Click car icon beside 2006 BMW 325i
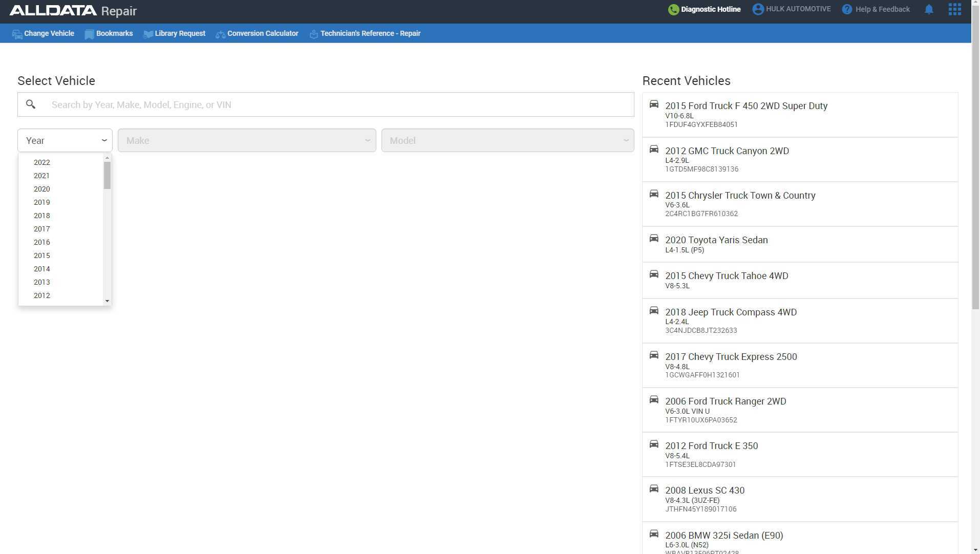The width and height of the screenshot is (980, 554). point(654,534)
